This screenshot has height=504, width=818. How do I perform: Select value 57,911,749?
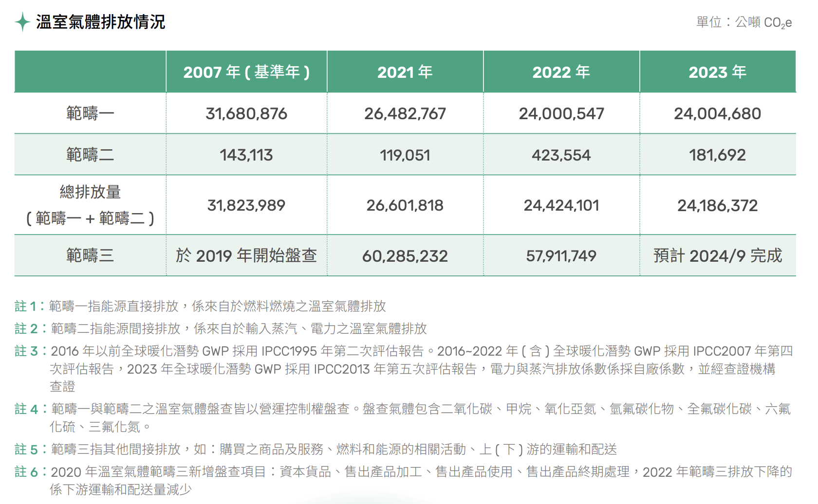[x=561, y=256]
